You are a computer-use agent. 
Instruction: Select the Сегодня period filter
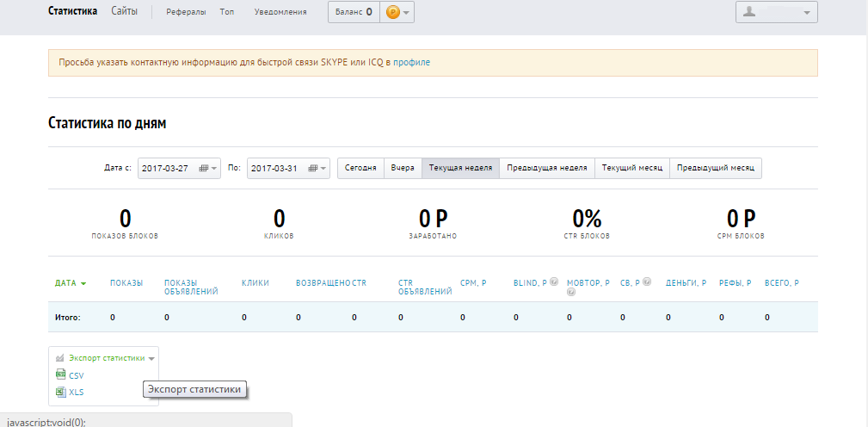click(x=360, y=168)
